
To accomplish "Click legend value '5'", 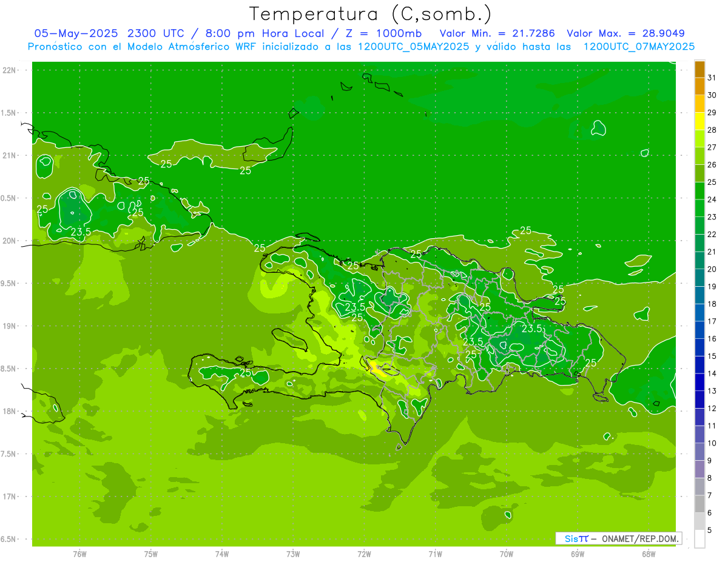I will [710, 530].
